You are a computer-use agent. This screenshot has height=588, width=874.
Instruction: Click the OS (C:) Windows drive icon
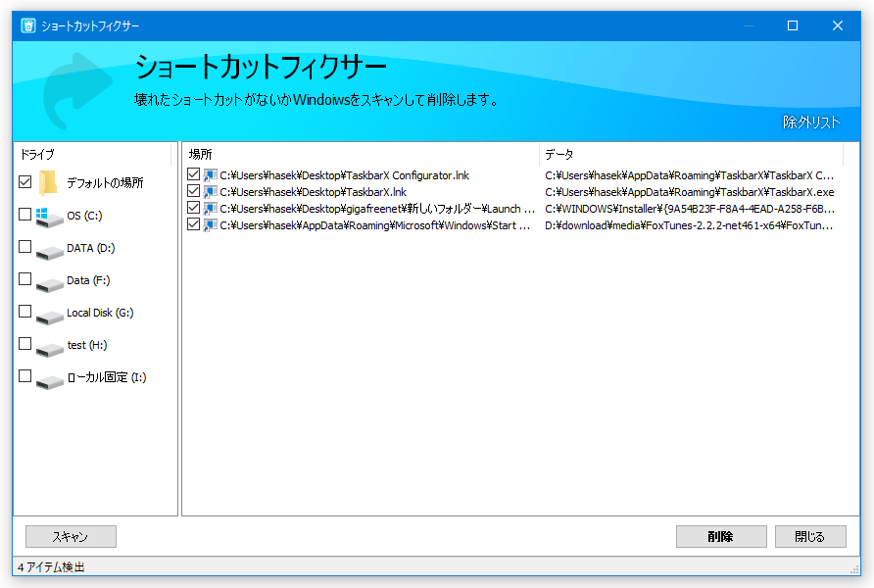click(49, 218)
